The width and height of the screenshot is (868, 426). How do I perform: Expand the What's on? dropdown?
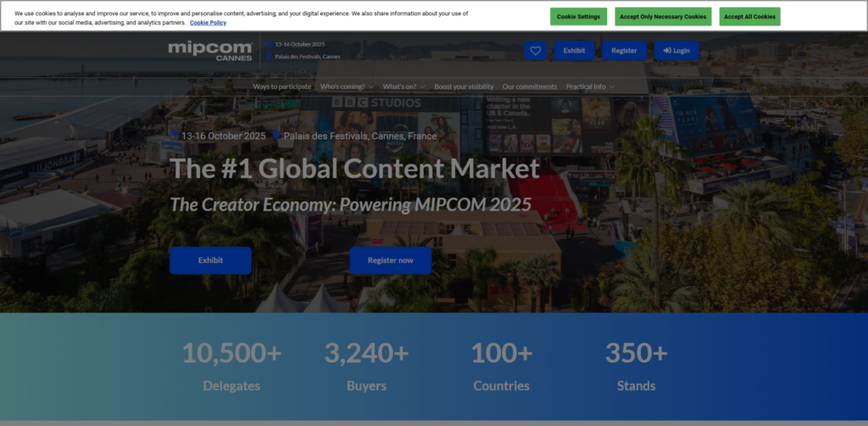click(x=404, y=87)
